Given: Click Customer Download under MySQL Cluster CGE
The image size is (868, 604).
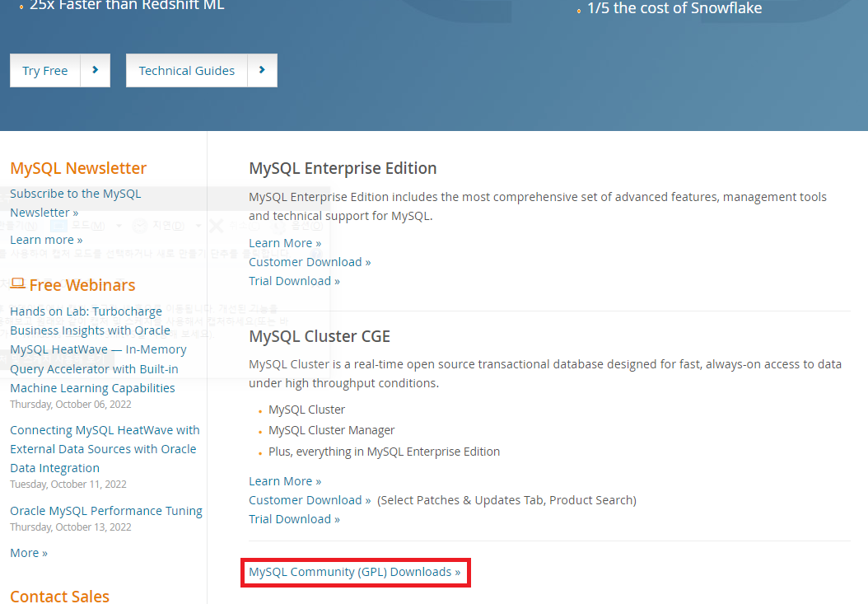Looking at the screenshot, I should [x=310, y=500].
